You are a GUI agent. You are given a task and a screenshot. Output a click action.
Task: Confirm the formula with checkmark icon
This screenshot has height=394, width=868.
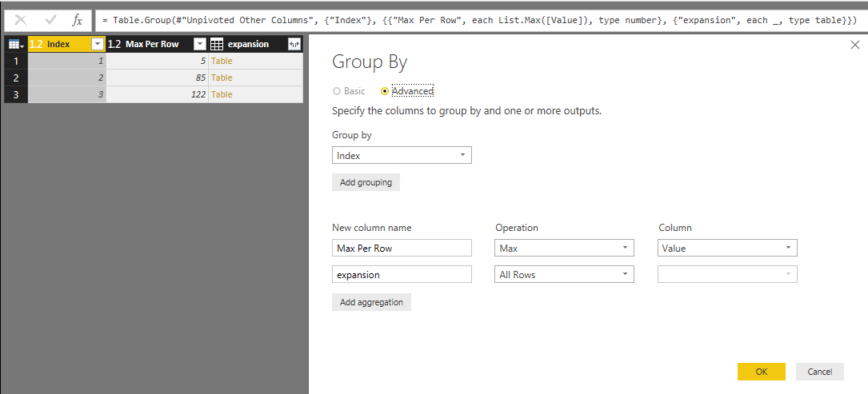51,21
